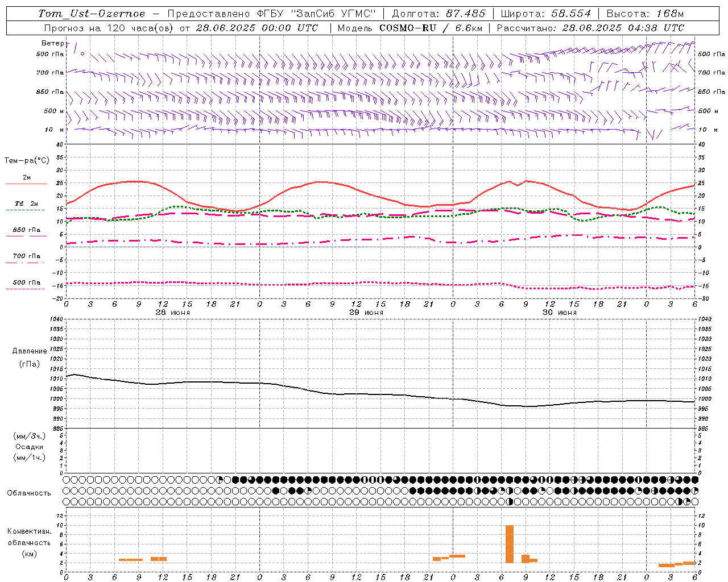The image size is (728, 582).
Task: Click the (мм/1ч.) units label
Action: coord(30,458)
